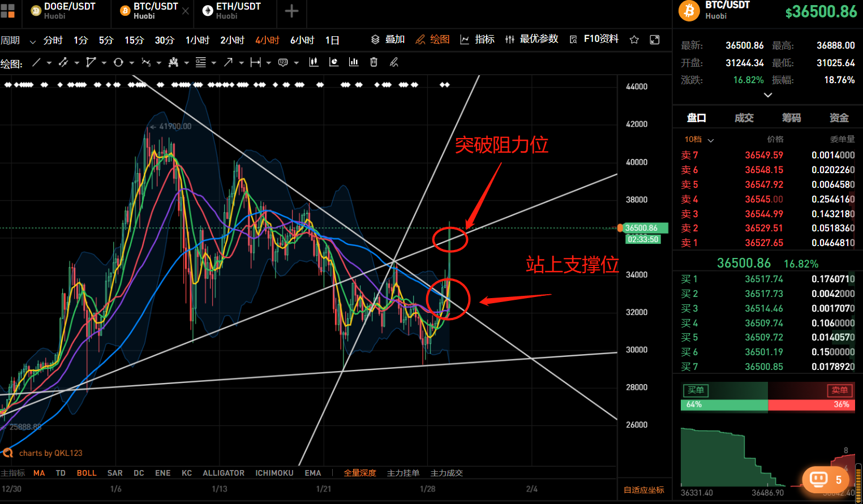Viewport: 863px width, 504px height.
Task: Click the fullscreen chart icon
Action: click(654, 40)
